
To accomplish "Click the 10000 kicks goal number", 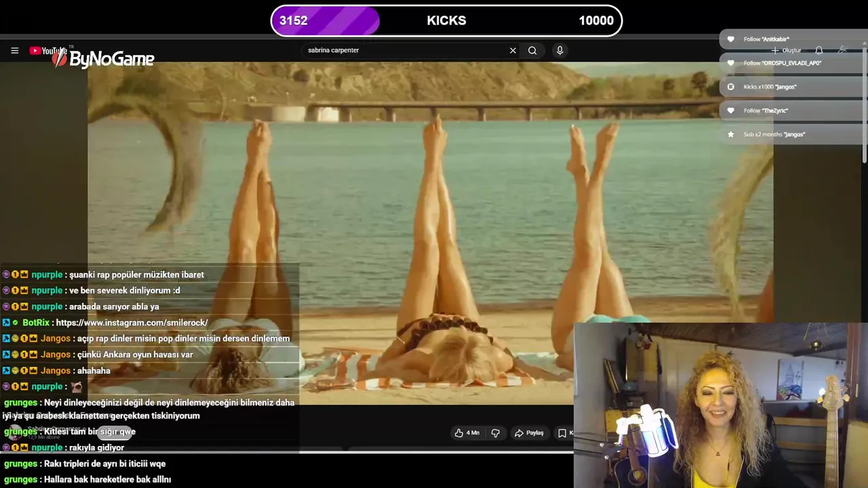I will [595, 20].
